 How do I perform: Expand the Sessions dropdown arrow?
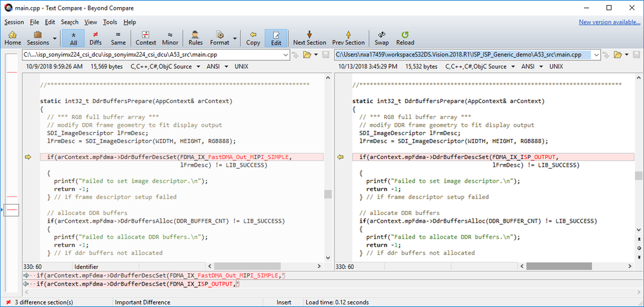(54, 38)
